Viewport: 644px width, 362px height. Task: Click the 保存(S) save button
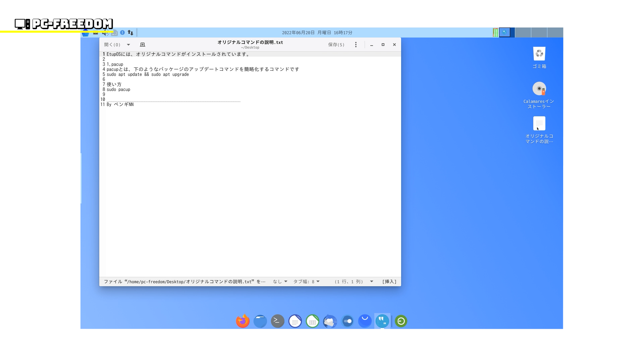(x=336, y=45)
